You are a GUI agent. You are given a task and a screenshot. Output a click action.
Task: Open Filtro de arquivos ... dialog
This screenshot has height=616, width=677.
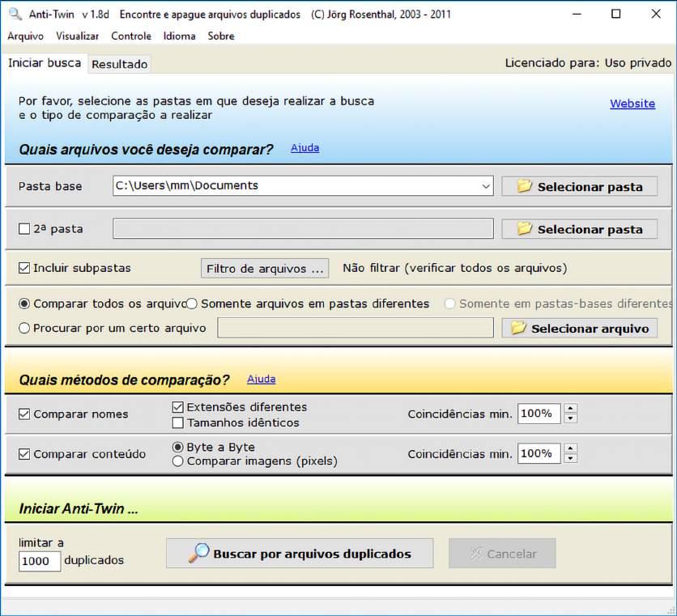click(x=265, y=269)
